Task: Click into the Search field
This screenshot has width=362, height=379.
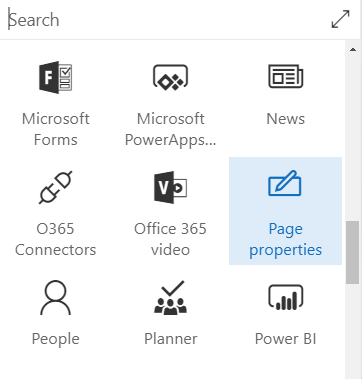Action: (163, 19)
